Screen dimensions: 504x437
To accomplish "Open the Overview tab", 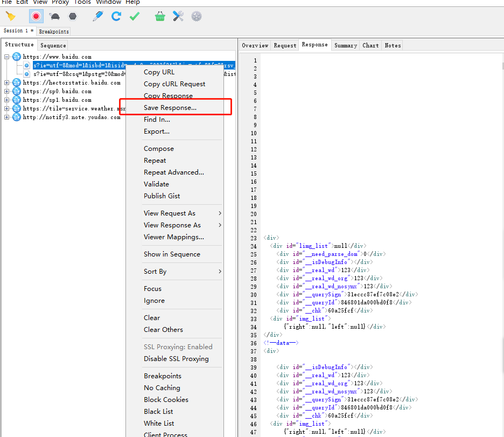I will (x=255, y=45).
